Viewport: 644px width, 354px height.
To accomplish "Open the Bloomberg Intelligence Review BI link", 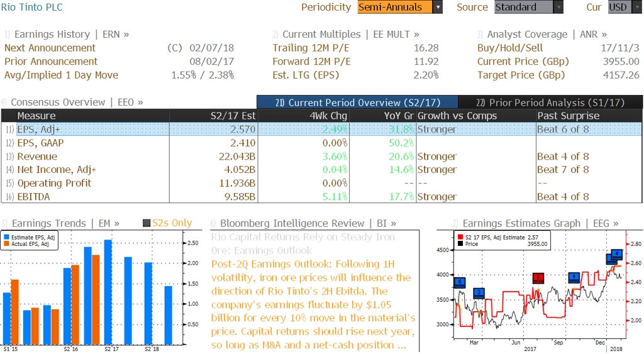I will pyautogui.click(x=303, y=223).
